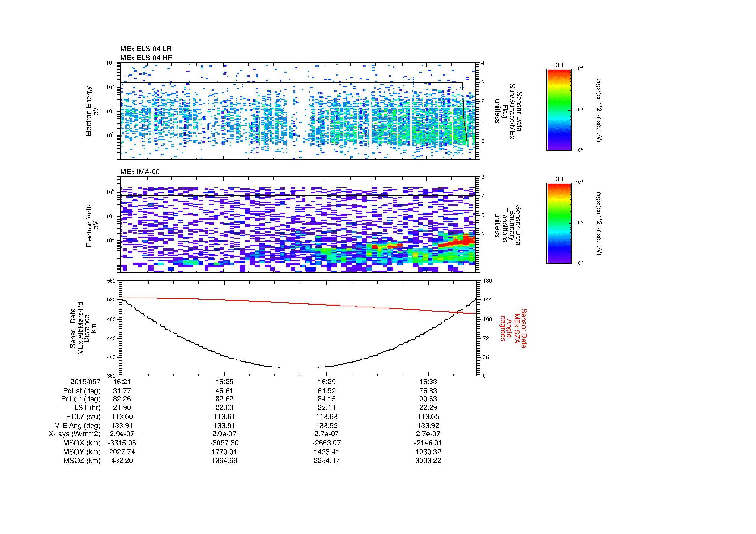Viewport: 756px width, 534px height.
Task: Click the MSOY value 2027.74
Action: pyautogui.click(x=122, y=452)
